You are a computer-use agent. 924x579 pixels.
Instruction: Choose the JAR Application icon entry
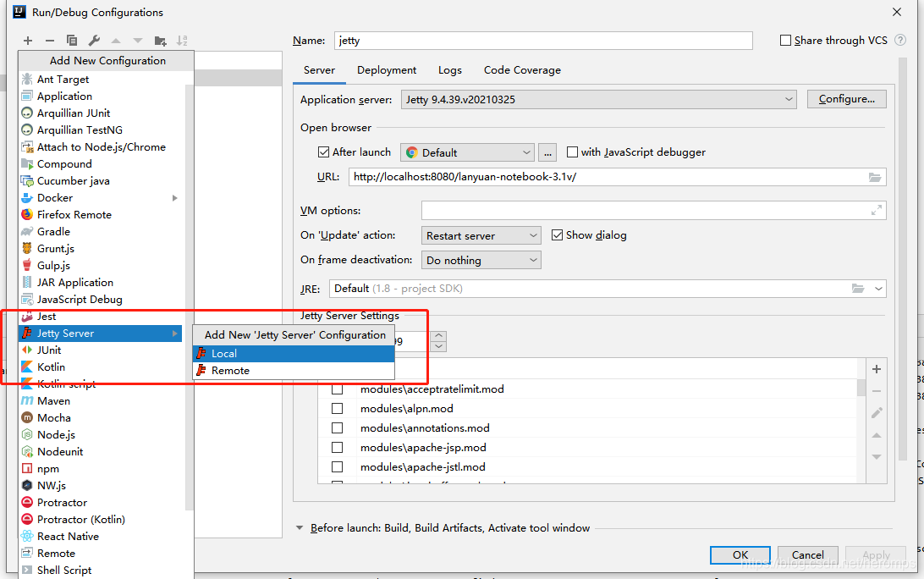click(27, 283)
